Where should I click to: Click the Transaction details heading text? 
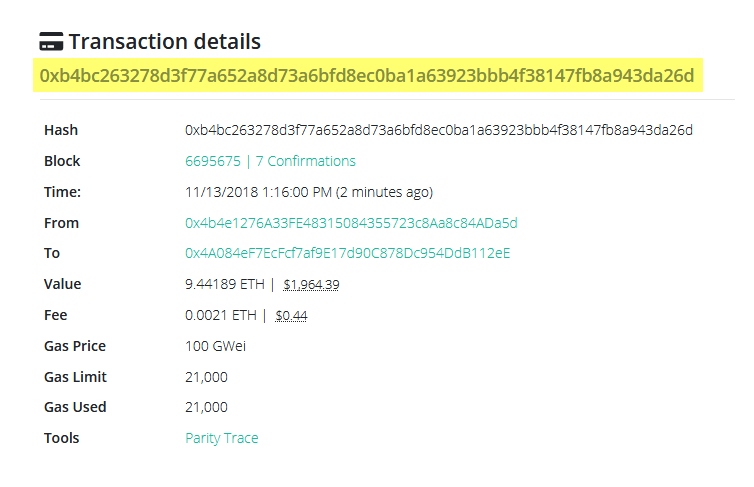(x=165, y=41)
